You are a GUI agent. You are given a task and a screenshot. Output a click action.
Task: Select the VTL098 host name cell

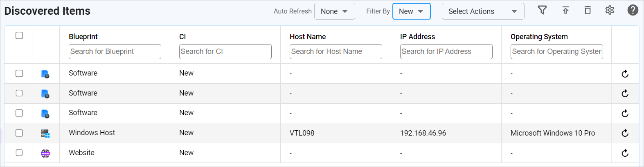pyautogui.click(x=302, y=133)
